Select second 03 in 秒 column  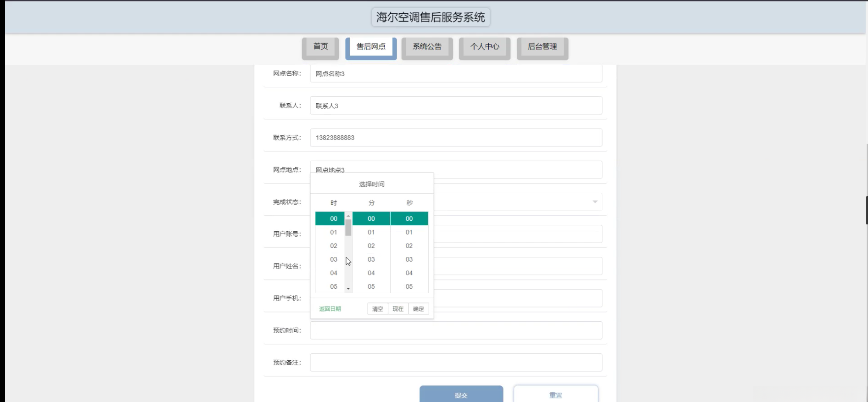[409, 259]
